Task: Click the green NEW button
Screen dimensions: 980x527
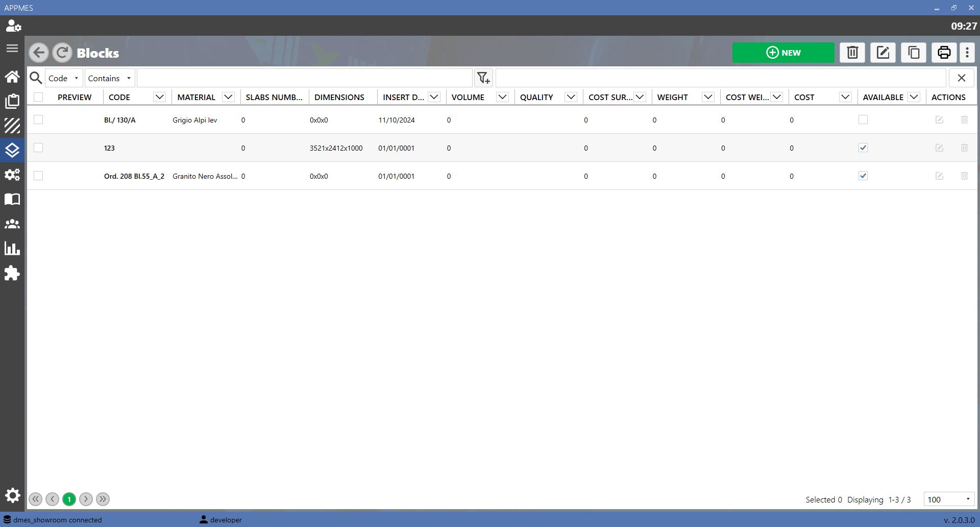Action: pyautogui.click(x=783, y=53)
